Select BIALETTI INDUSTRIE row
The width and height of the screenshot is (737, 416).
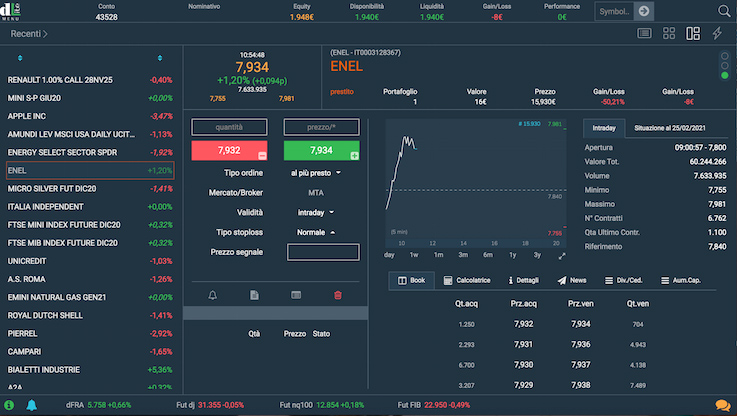point(90,370)
